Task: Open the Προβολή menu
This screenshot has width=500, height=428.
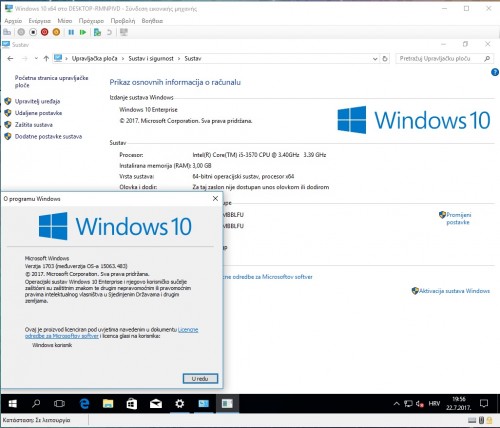Action: 123,21
